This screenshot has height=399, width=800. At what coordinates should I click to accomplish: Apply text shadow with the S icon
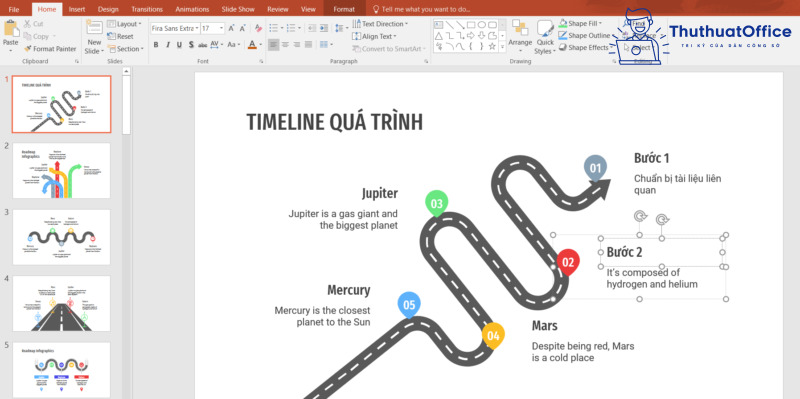(x=191, y=45)
